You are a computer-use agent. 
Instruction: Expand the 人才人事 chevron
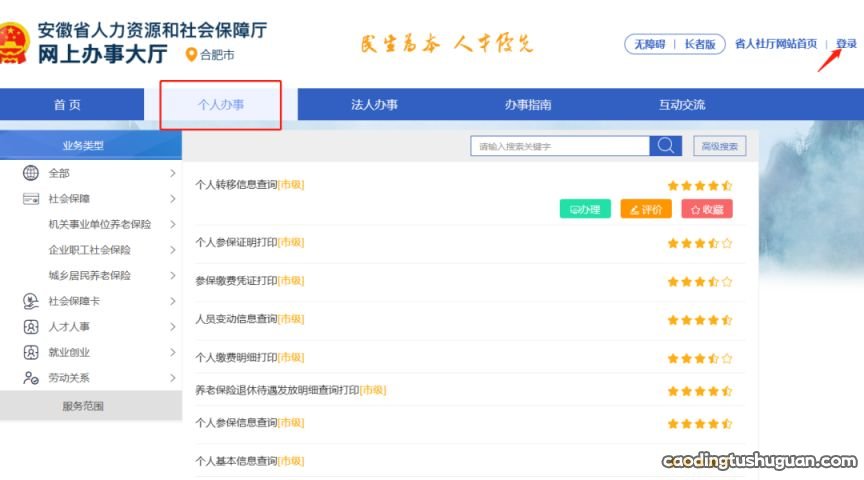click(x=172, y=326)
